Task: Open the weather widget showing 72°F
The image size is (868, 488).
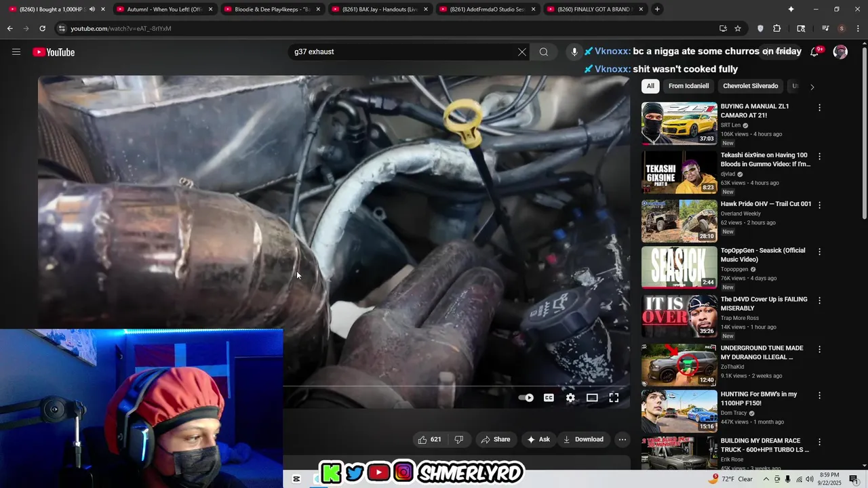Action: pyautogui.click(x=732, y=479)
